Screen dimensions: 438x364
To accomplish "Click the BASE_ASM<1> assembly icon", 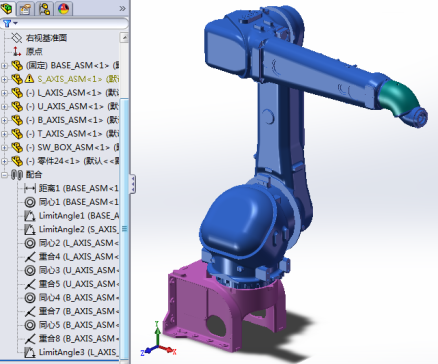I will click(x=17, y=65).
